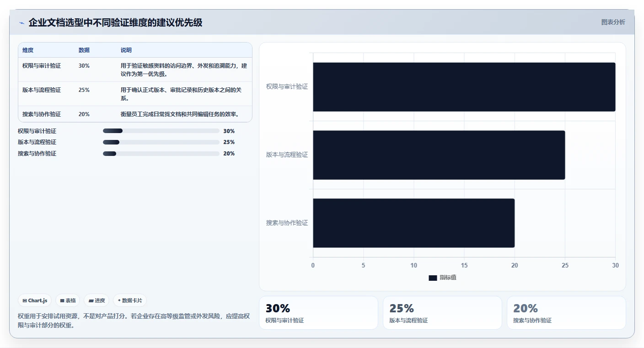The height and width of the screenshot is (348, 644).
Task: Click the 搜索与协作验证 y-axis label
Action: click(287, 223)
